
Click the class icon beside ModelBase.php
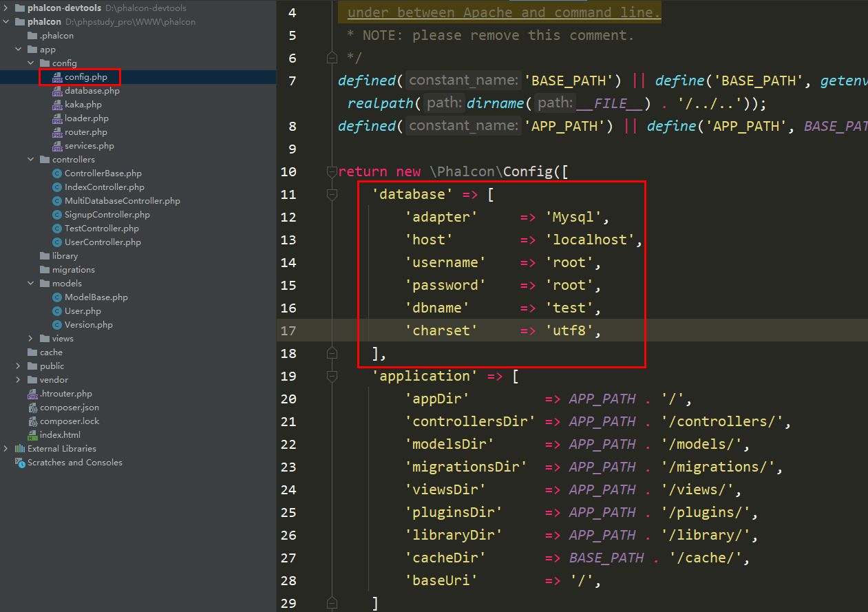(58, 297)
